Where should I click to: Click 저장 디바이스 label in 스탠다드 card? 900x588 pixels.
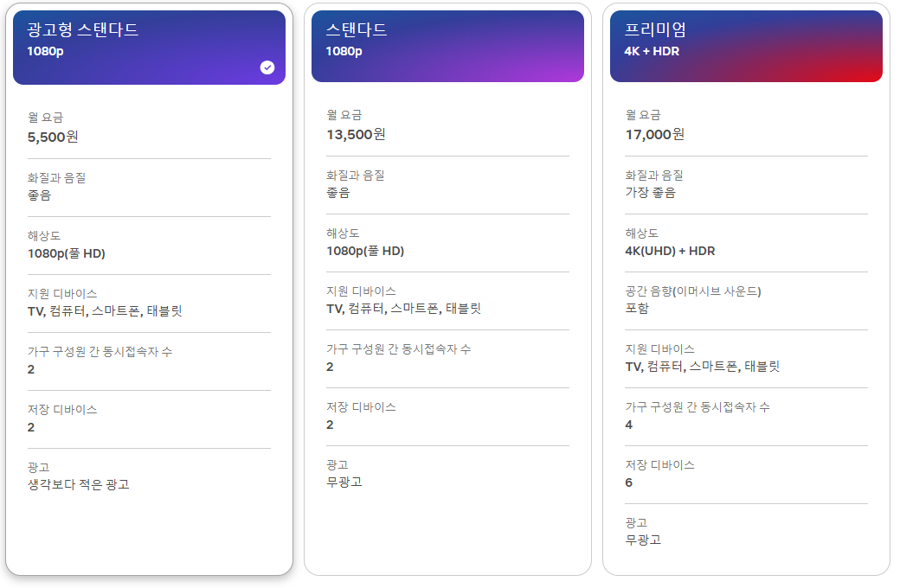coord(361,407)
